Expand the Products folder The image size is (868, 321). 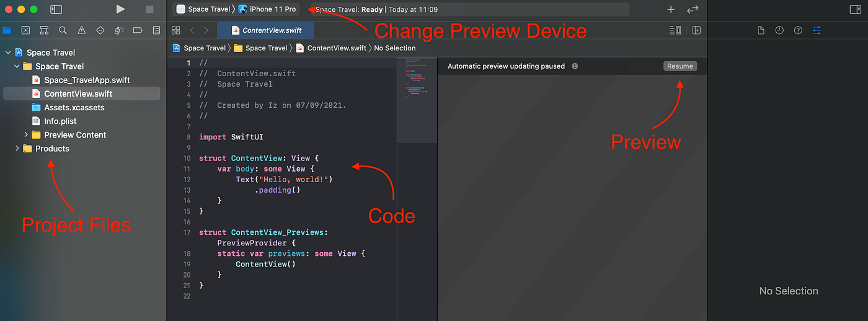pos(17,148)
